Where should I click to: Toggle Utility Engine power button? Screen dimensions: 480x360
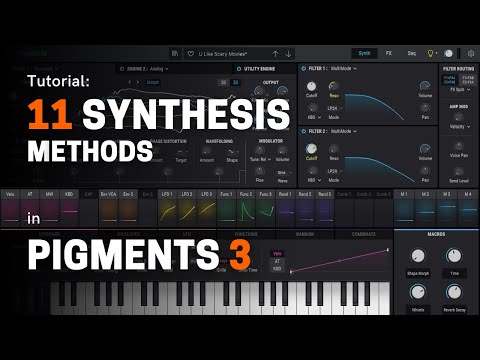click(239, 69)
